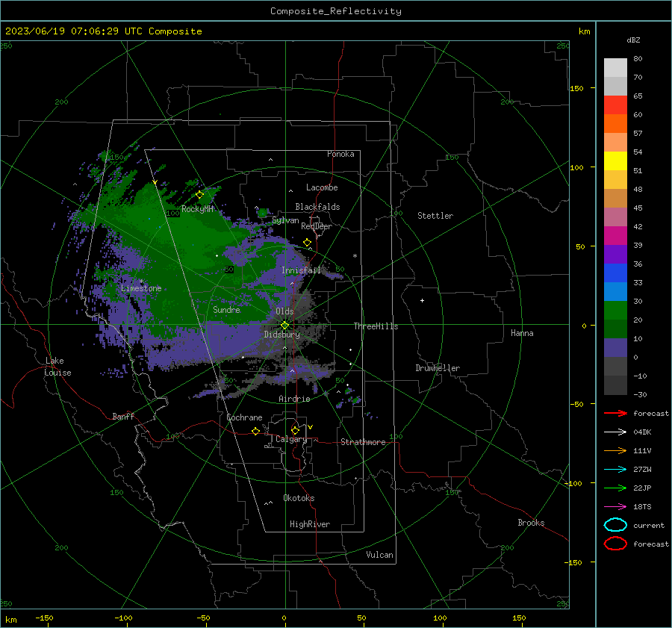Select the yellow V marker beside the Calgary diamond

(311, 427)
